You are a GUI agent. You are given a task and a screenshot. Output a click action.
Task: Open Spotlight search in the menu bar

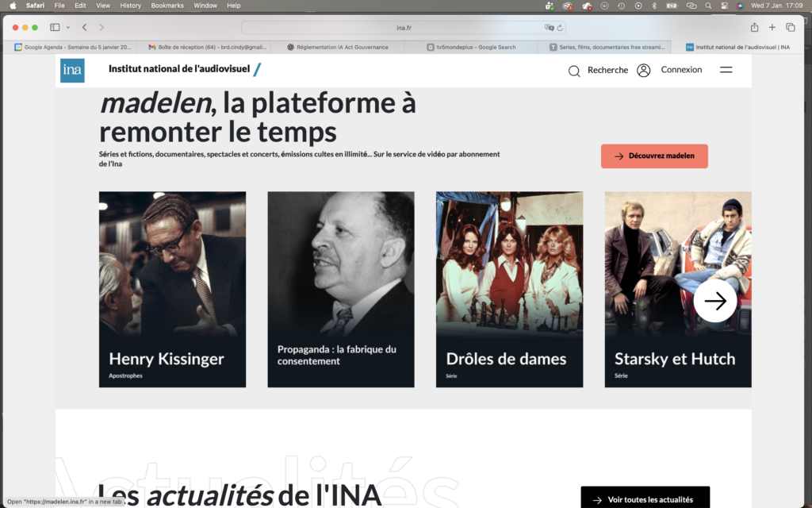(708, 6)
